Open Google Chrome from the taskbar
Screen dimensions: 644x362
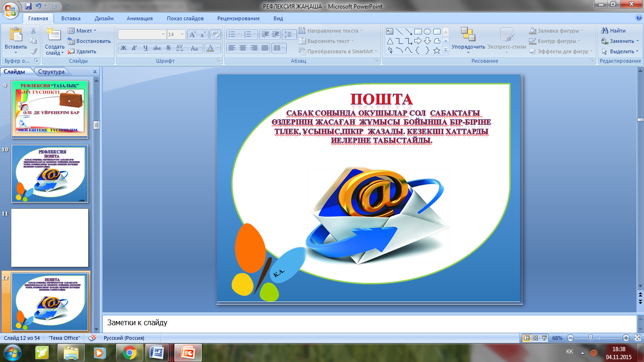tap(130, 352)
